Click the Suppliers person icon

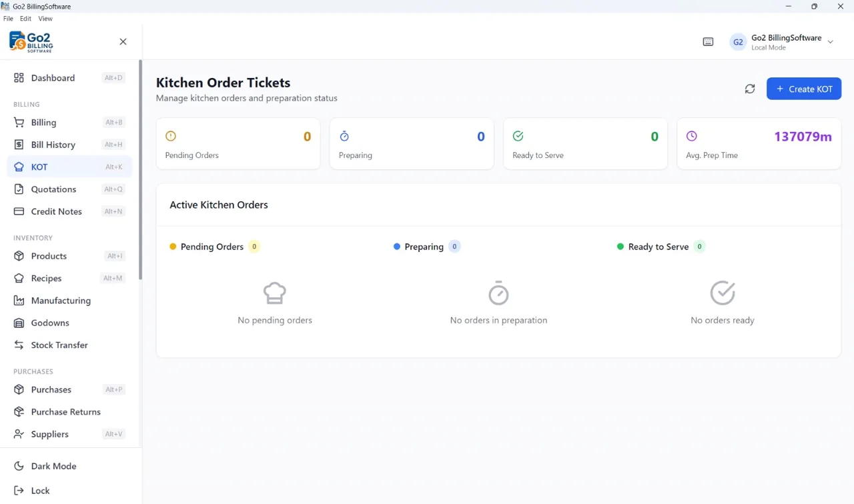(x=19, y=434)
